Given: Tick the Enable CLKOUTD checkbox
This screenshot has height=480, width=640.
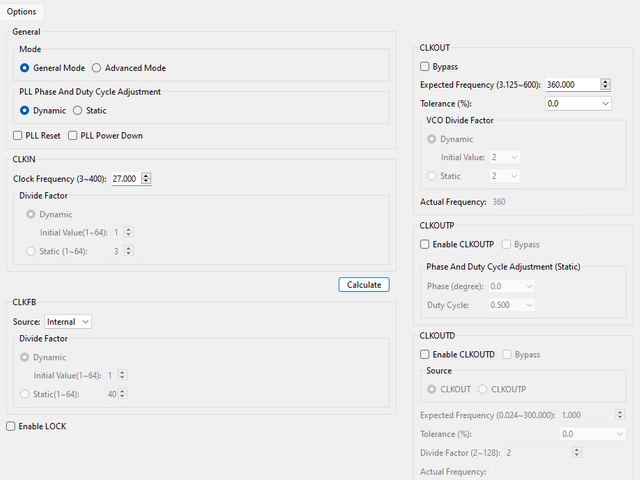Looking at the screenshot, I should 425,355.
